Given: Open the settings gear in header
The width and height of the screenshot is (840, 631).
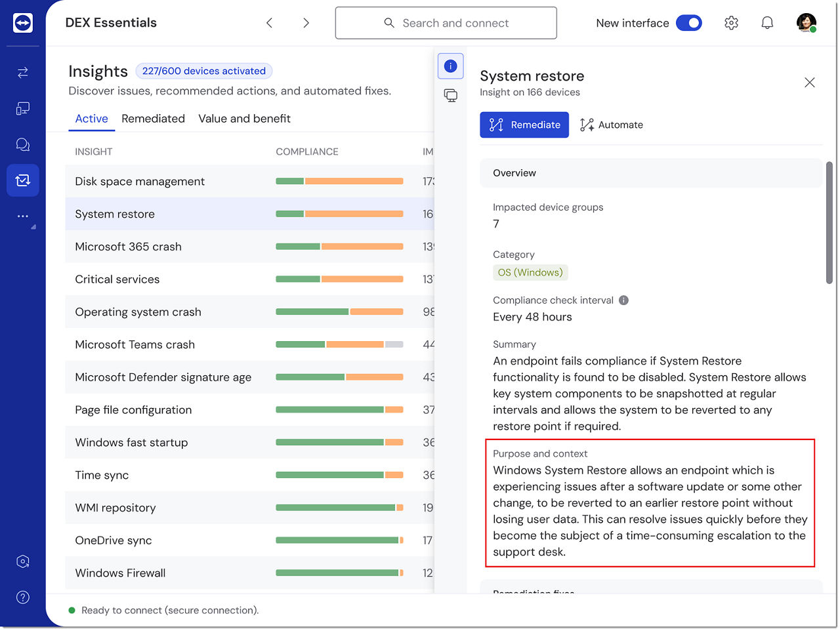Looking at the screenshot, I should coord(731,23).
